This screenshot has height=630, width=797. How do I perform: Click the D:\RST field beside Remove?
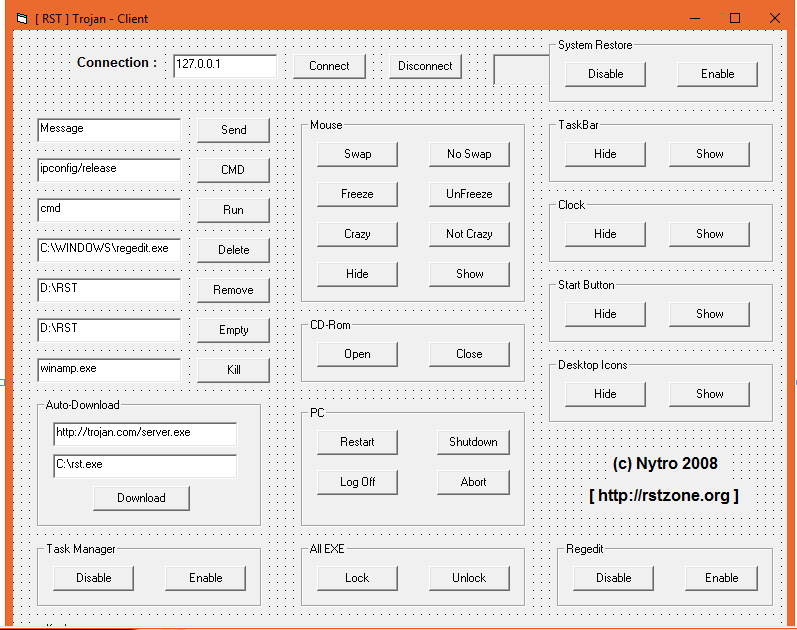coord(109,290)
